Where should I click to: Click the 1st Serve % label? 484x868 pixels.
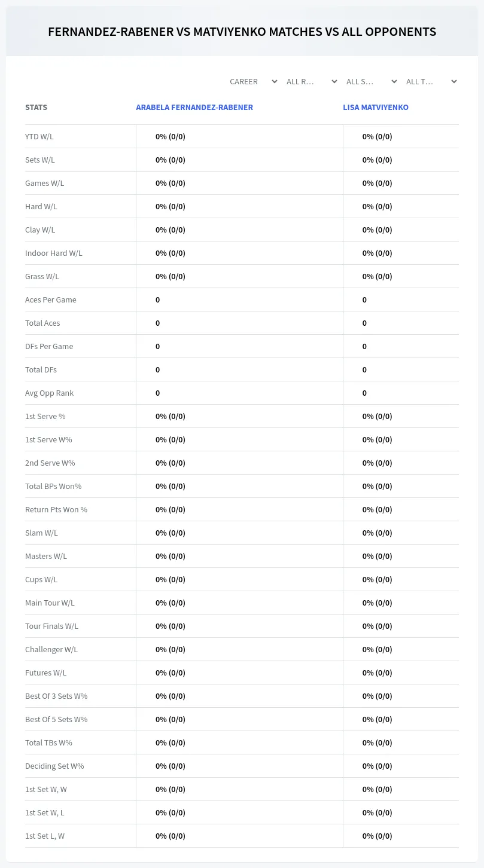click(x=45, y=416)
